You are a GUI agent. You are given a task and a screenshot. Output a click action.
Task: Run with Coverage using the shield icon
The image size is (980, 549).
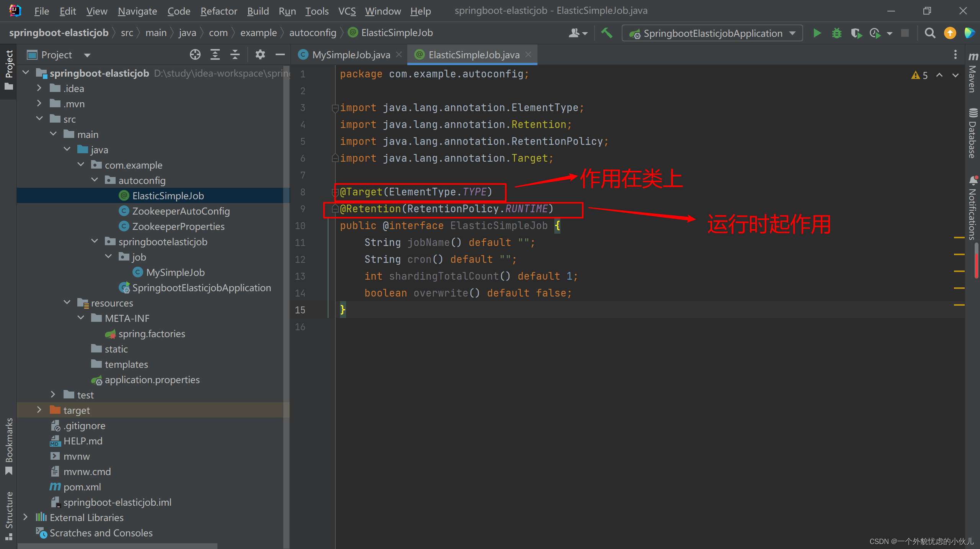pos(856,33)
